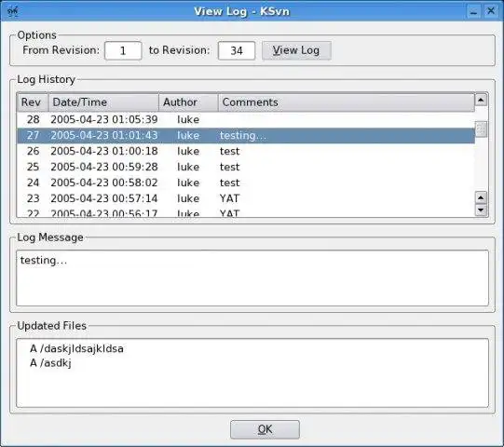This screenshot has height=447, width=504.
Task: Click the From Revision input field
Action: 123,50
